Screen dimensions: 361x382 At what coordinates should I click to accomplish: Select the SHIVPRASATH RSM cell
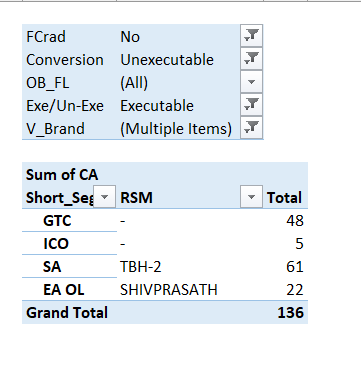click(x=190, y=289)
